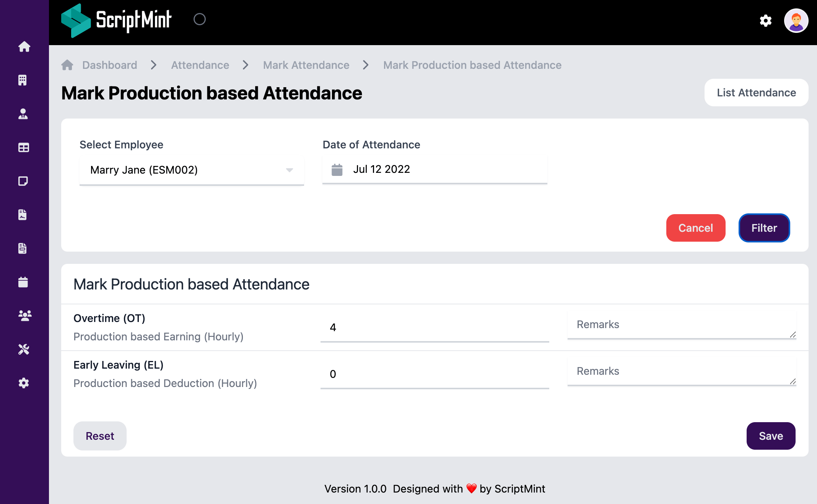Click the table/grid icon in sidebar
This screenshot has height=504, width=817.
[x=24, y=148]
